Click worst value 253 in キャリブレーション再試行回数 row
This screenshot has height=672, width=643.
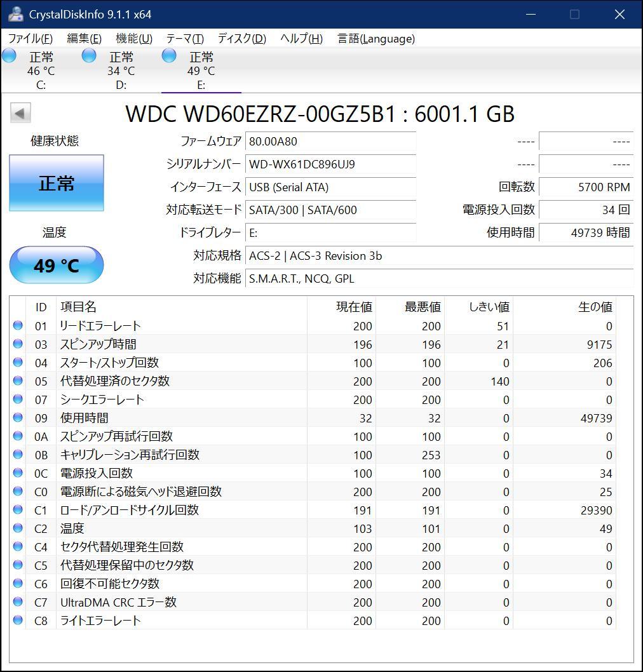(431, 455)
